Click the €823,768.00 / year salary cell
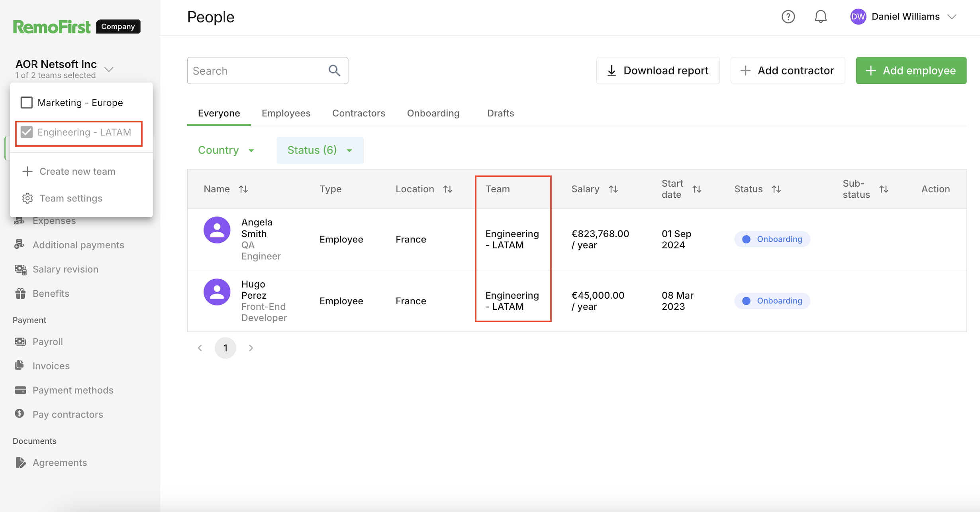The image size is (980, 512). (600, 239)
